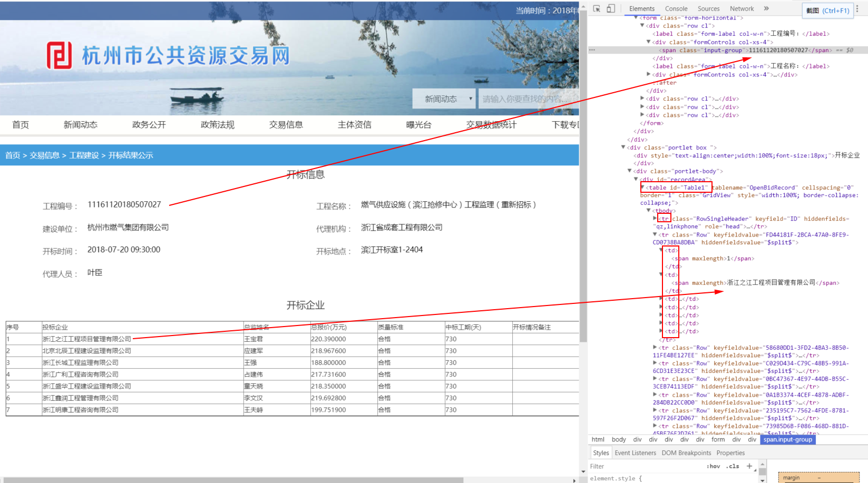
Task: Switch to the Sources tab
Action: pos(708,8)
